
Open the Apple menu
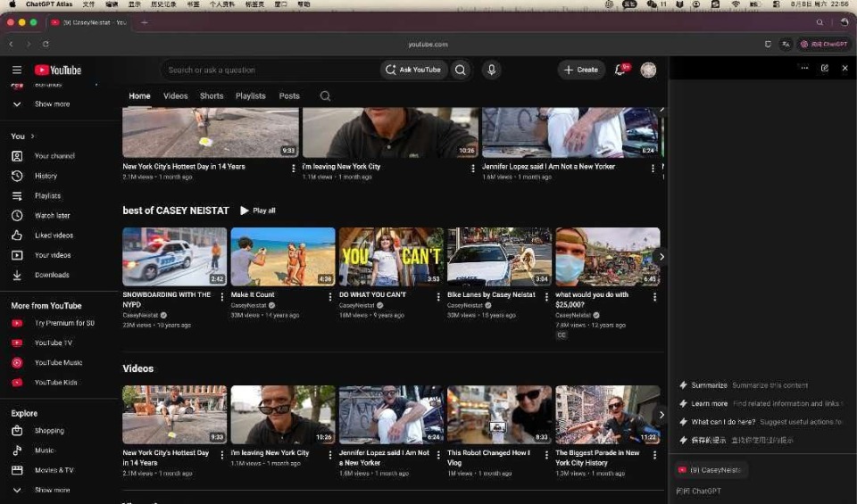pos(12,4)
